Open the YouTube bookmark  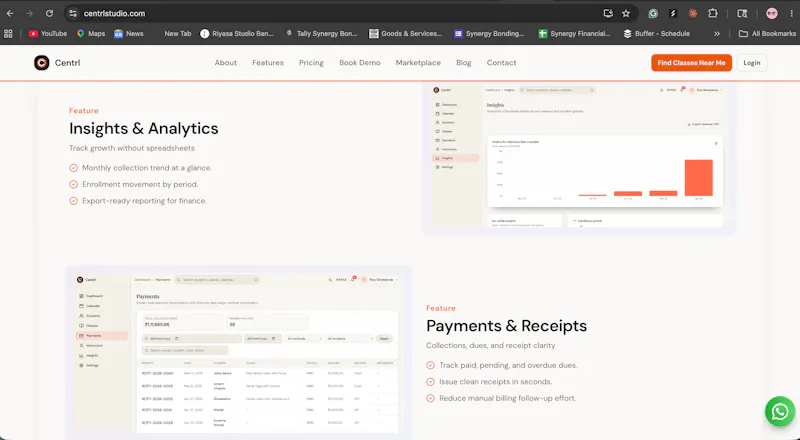point(48,34)
